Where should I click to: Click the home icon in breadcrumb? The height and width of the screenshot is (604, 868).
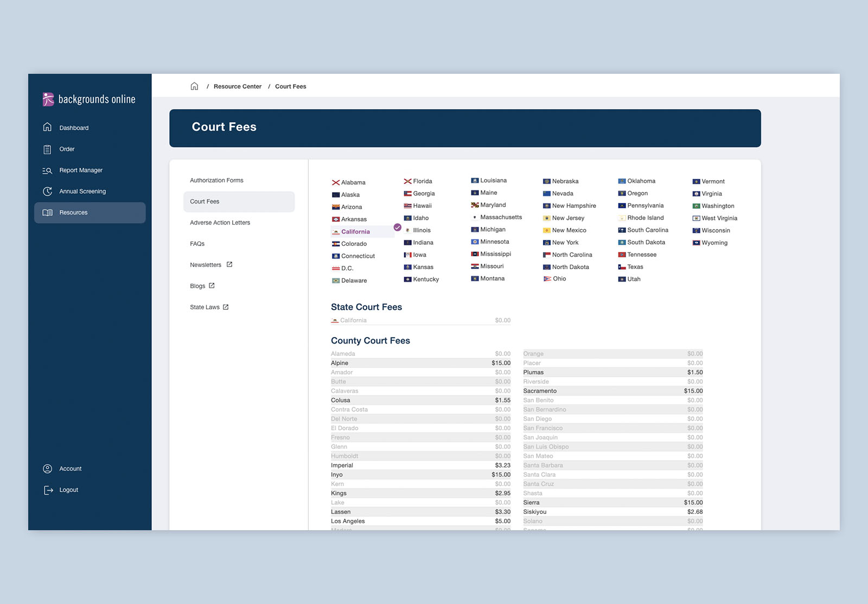(194, 86)
